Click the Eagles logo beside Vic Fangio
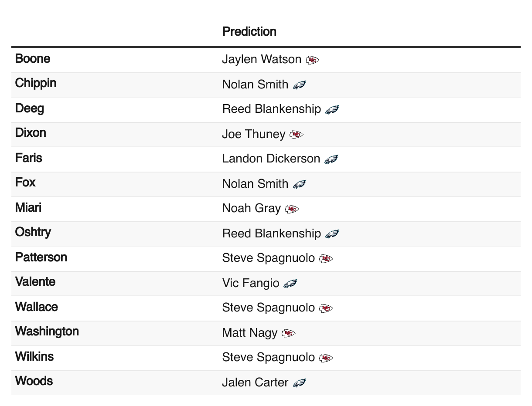The width and height of the screenshot is (532, 406). pyautogui.click(x=290, y=284)
